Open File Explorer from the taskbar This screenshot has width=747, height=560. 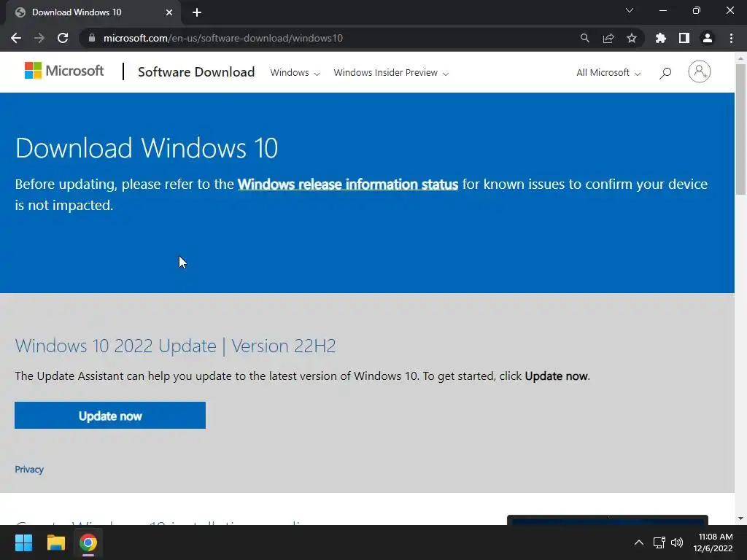click(55, 542)
